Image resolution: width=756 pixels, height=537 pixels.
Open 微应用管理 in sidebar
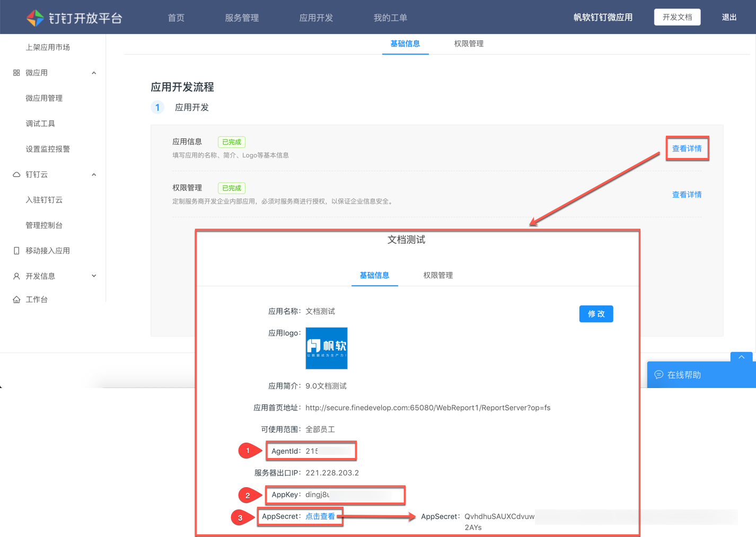click(x=44, y=98)
